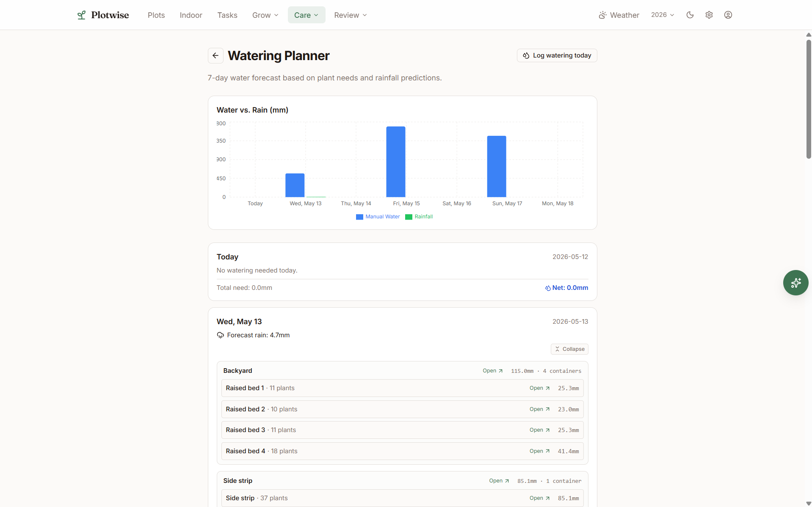This screenshot has width=812, height=507.
Task: Click the Wed, May 13 blue bar
Action: point(295,185)
